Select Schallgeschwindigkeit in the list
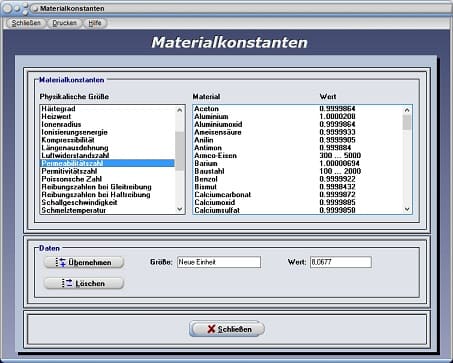 (x=107, y=203)
